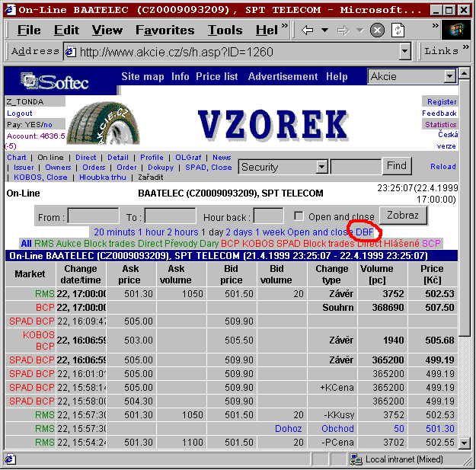Click the To date field
The height and width of the screenshot is (470, 476).
coord(170,216)
